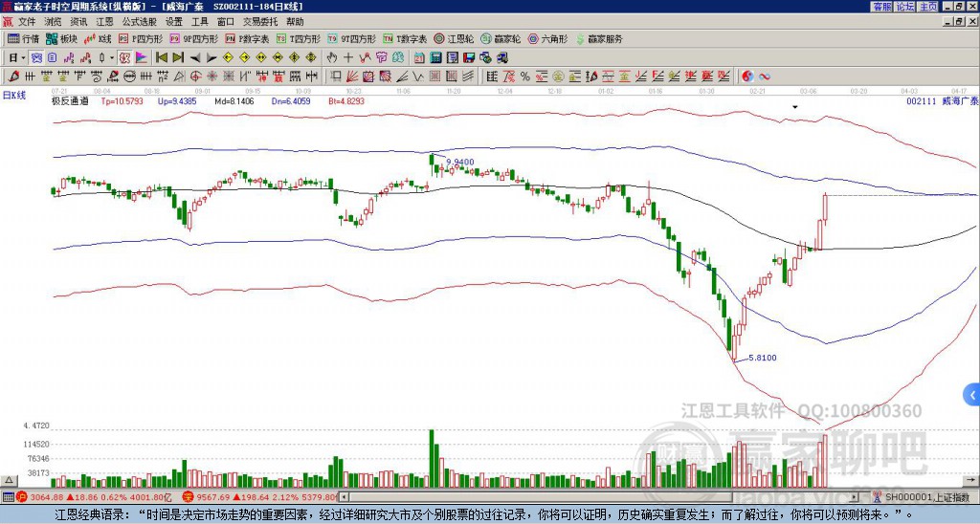Viewport: 980px width, 524px height.
Task: Click the 论坛 button
Action: (x=904, y=7)
